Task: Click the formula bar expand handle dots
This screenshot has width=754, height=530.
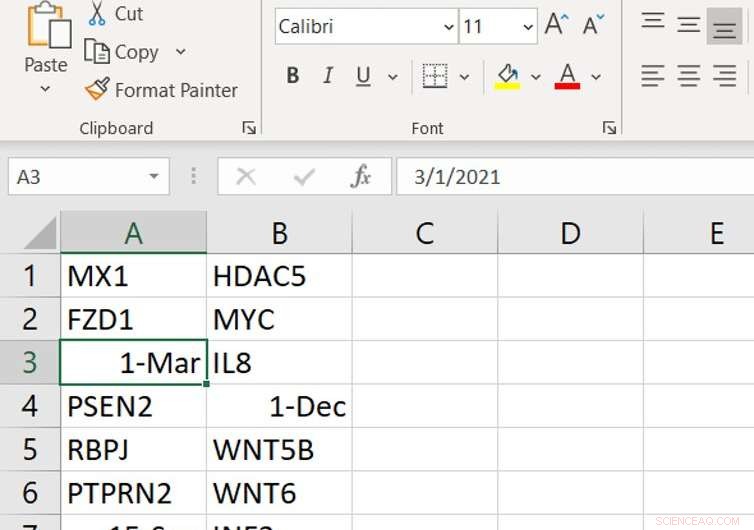Action: [193, 176]
